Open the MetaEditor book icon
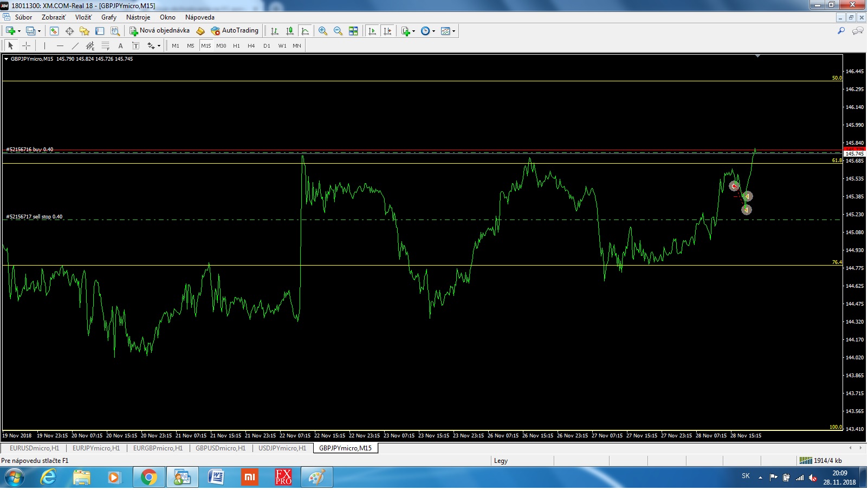 [x=200, y=31]
